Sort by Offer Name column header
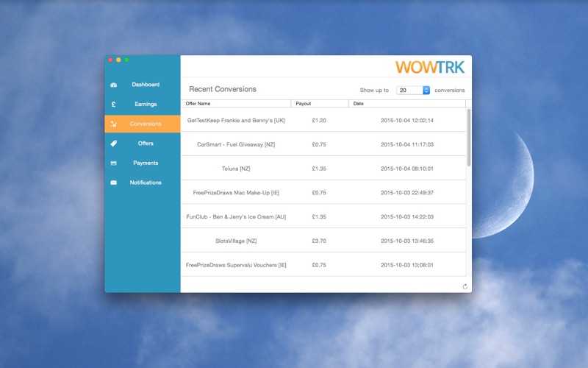Screen dimensions: 588x368 [x=235, y=104]
